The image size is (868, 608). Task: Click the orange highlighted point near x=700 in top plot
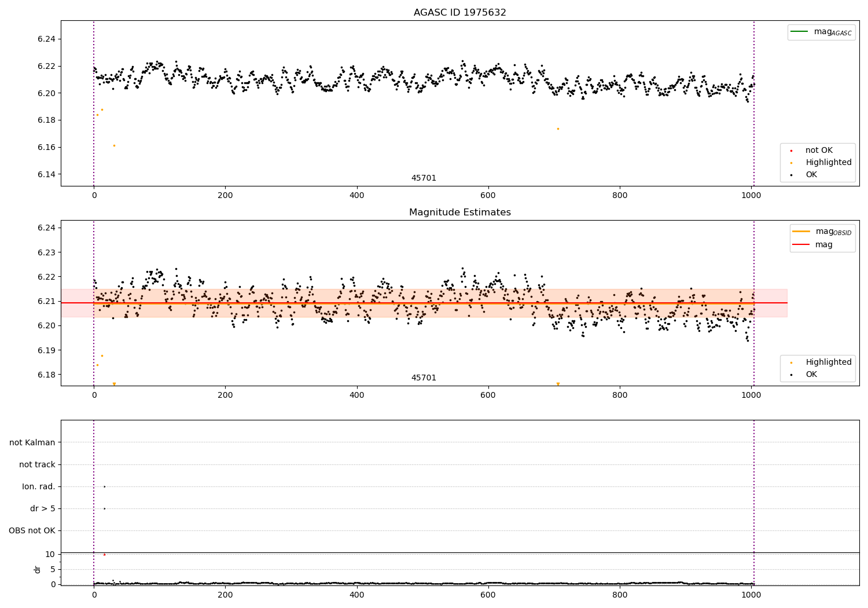pos(558,129)
